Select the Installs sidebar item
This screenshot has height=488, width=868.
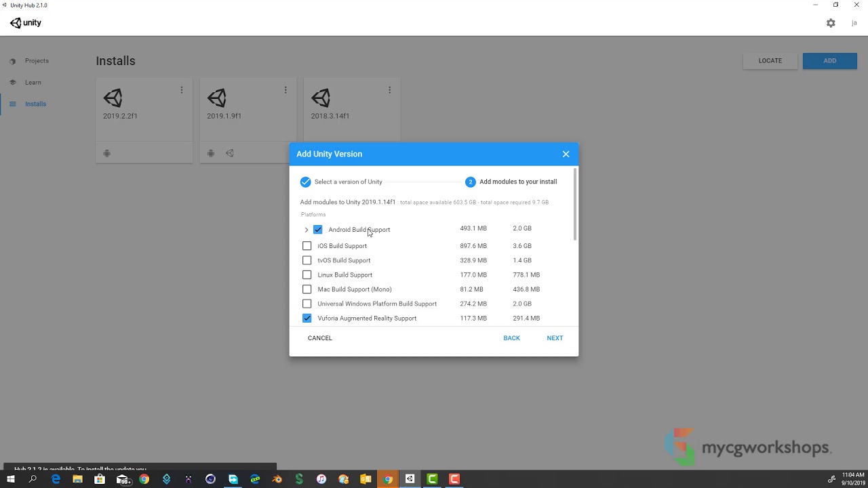[x=35, y=104]
